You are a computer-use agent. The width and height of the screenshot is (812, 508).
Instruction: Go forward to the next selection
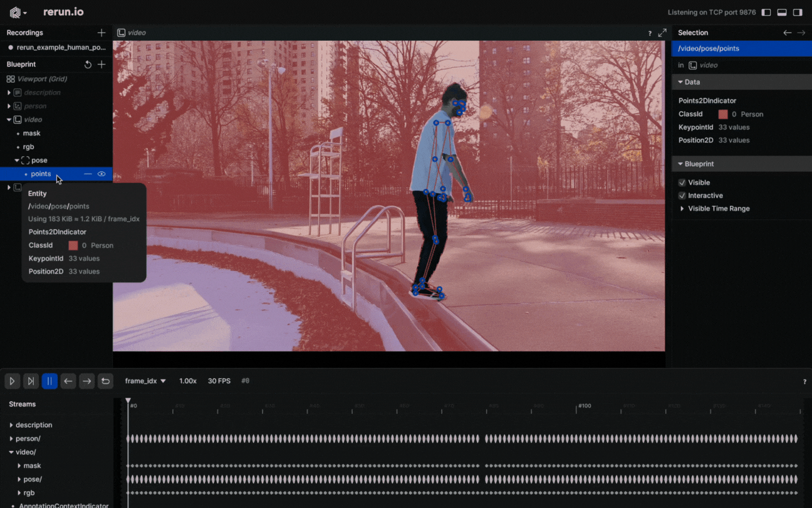pyautogui.click(x=801, y=33)
